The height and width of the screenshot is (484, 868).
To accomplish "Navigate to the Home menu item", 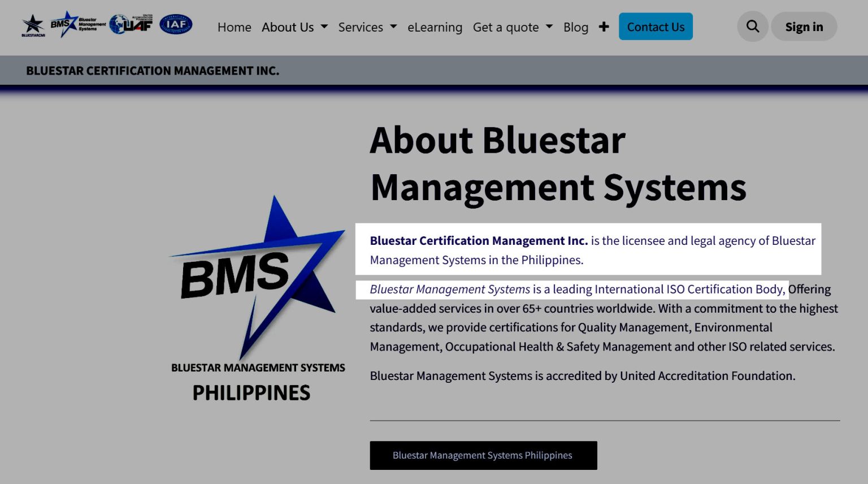I will point(234,27).
